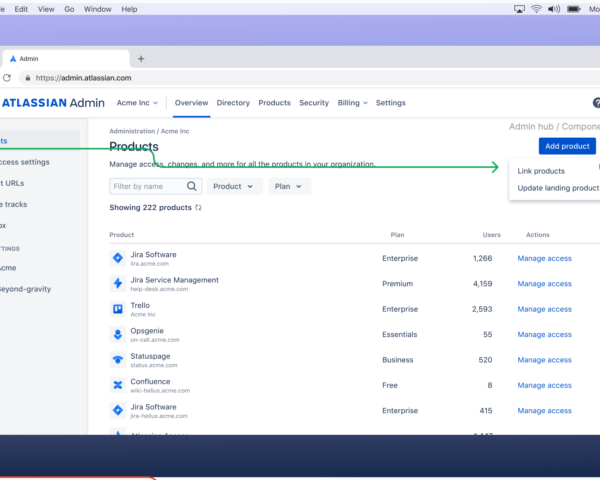Click the Statuspage product icon
Viewport: 600px width, 480px height.
[117, 360]
